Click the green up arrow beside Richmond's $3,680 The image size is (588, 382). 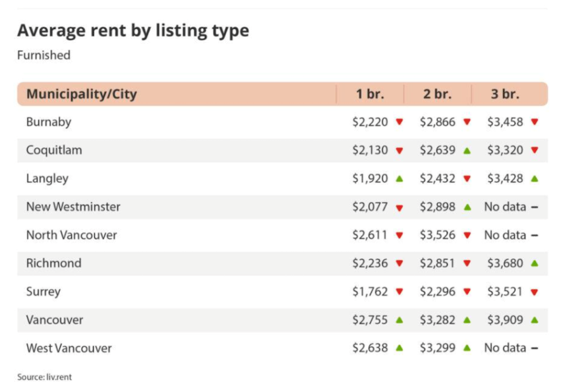(x=534, y=263)
